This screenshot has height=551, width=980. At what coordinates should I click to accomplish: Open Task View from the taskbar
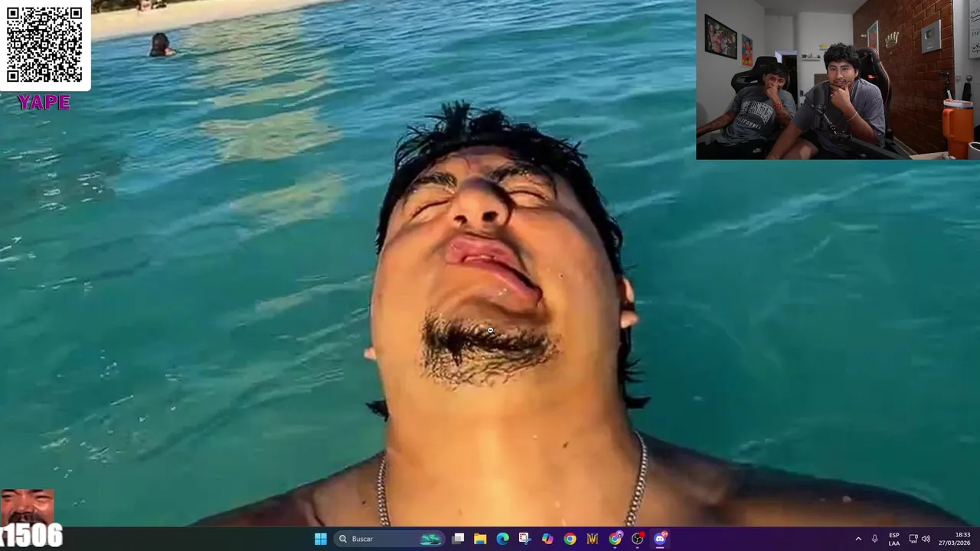coord(458,539)
